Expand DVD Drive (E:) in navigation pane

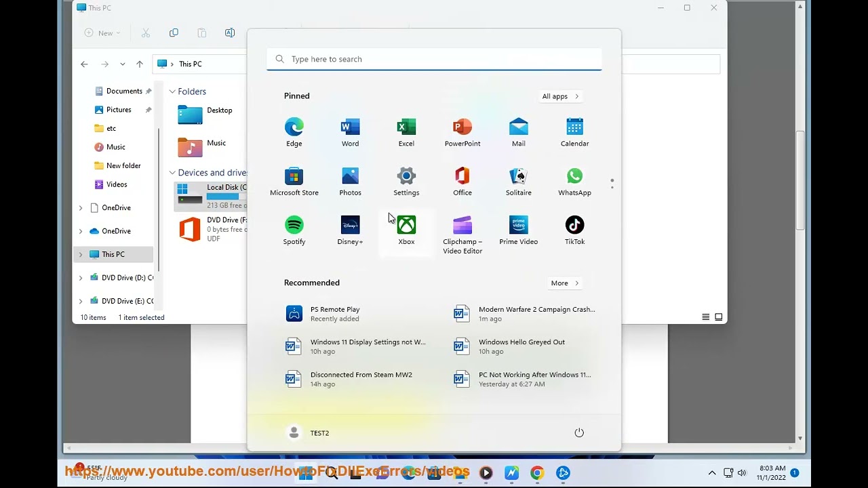[x=81, y=301]
